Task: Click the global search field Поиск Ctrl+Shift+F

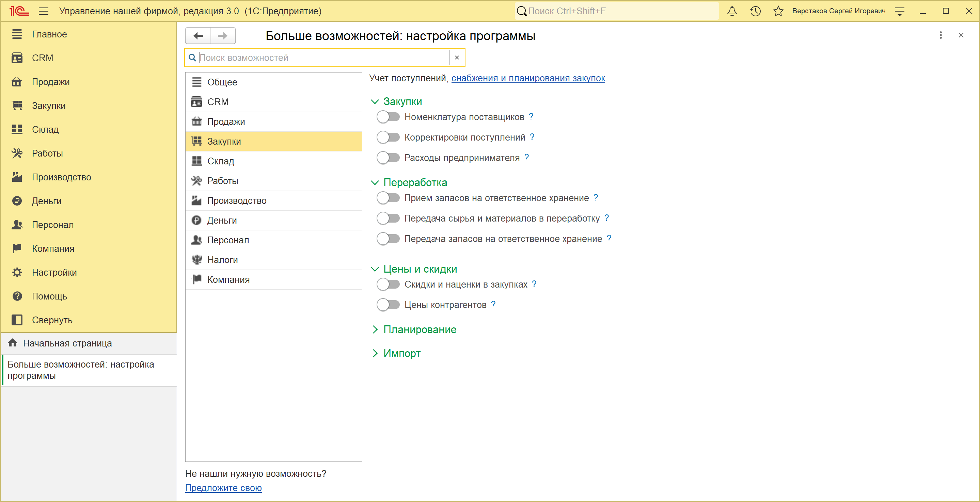Action: click(x=617, y=11)
